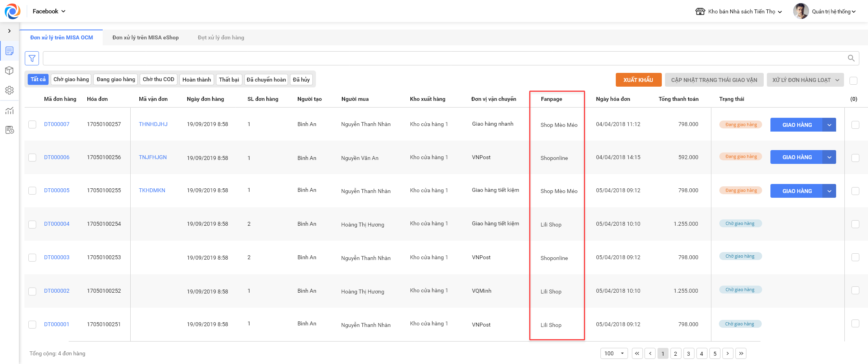Viewport: 868px width, 364px height.
Task: Go to the next page
Action: coord(728,353)
